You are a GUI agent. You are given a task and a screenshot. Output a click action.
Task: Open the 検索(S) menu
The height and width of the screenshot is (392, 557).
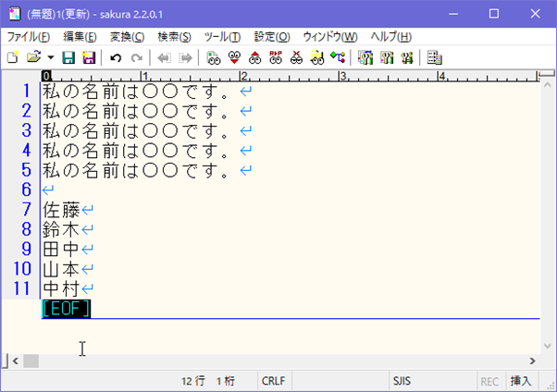(x=175, y=37)
